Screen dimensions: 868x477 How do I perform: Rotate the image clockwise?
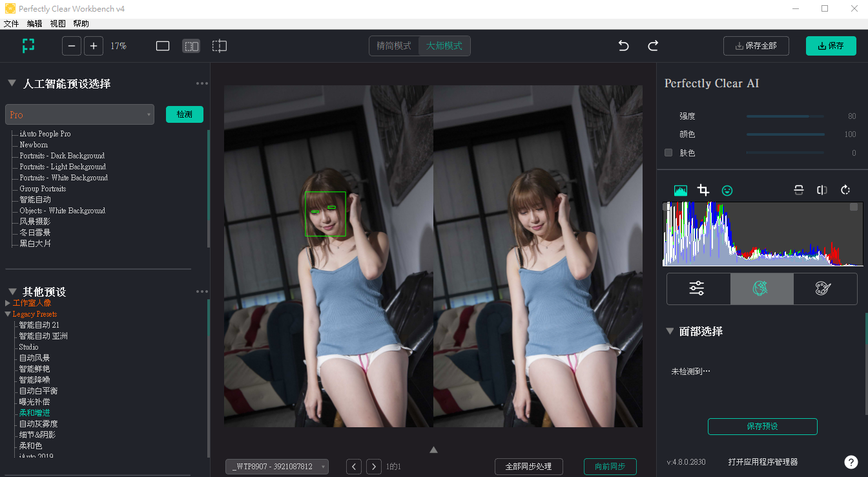click(845, 190)
